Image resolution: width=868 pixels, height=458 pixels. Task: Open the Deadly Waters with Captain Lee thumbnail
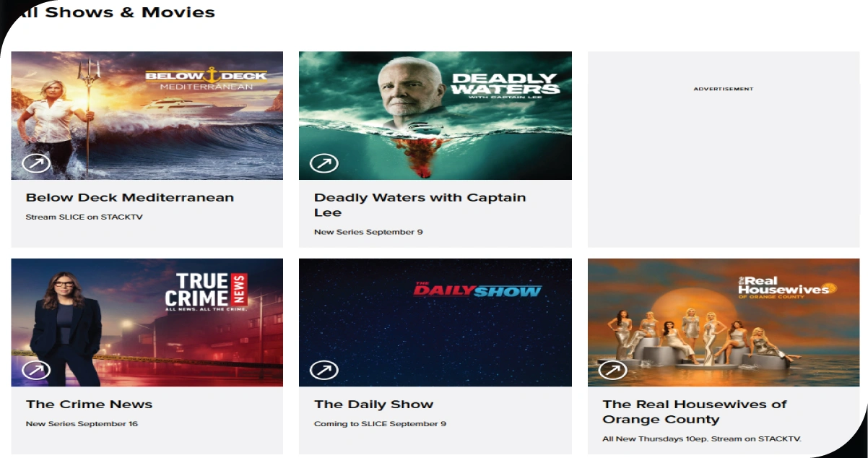click(435, 116)
